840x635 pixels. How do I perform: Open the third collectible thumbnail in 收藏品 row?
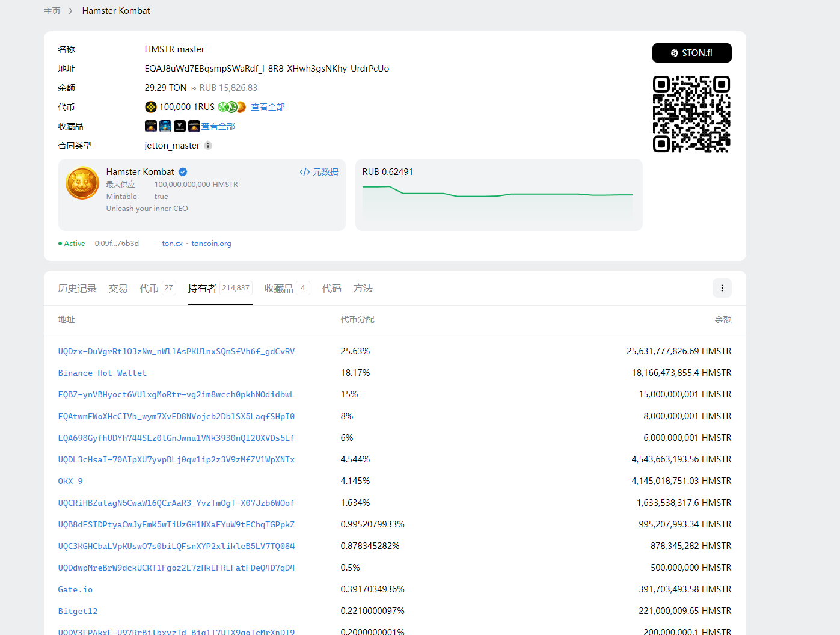(180, 126)
